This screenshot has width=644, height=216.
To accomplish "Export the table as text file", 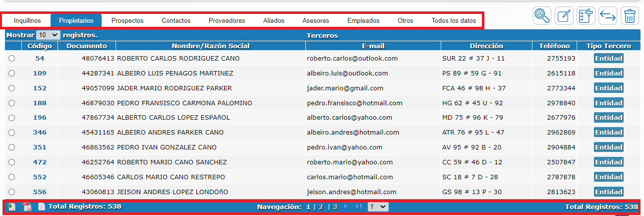I will (x=42, y=207).
